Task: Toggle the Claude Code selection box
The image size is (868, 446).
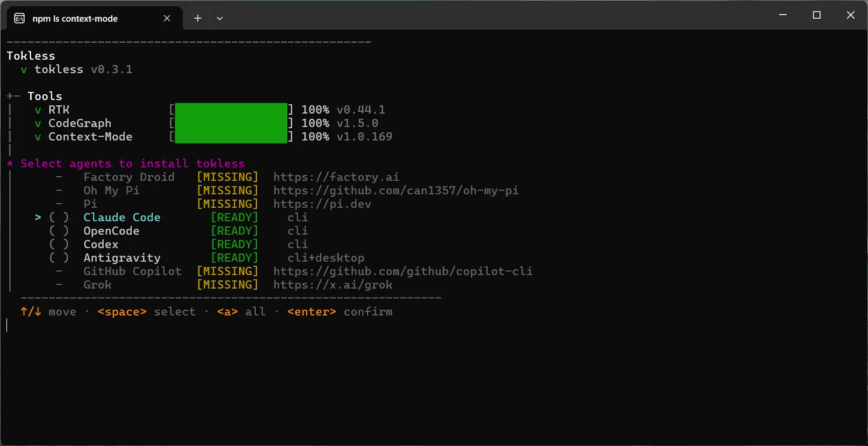Action: point(59,217)
